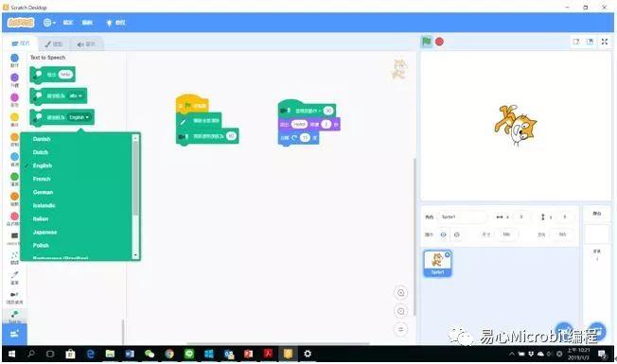Open the voice dropdown showing alto

click(x=75, y=95)
